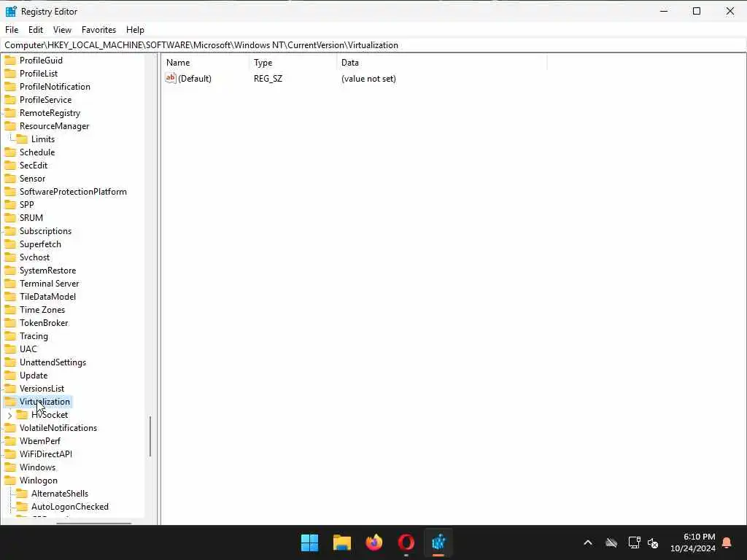
Task: Select the VolatileNotifications key
Action: [58, 428]
